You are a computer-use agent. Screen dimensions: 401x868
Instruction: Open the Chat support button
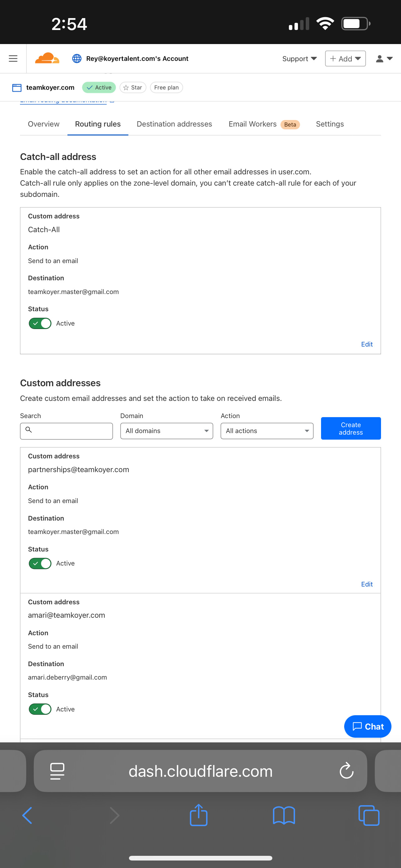point(368,726)
